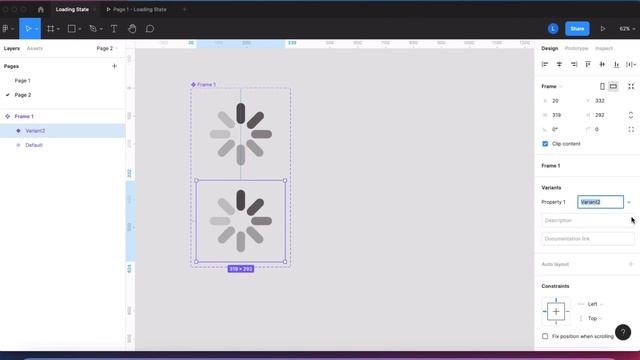
Task: Toggle constrain proportions lock
Action: tap(631, 115)
